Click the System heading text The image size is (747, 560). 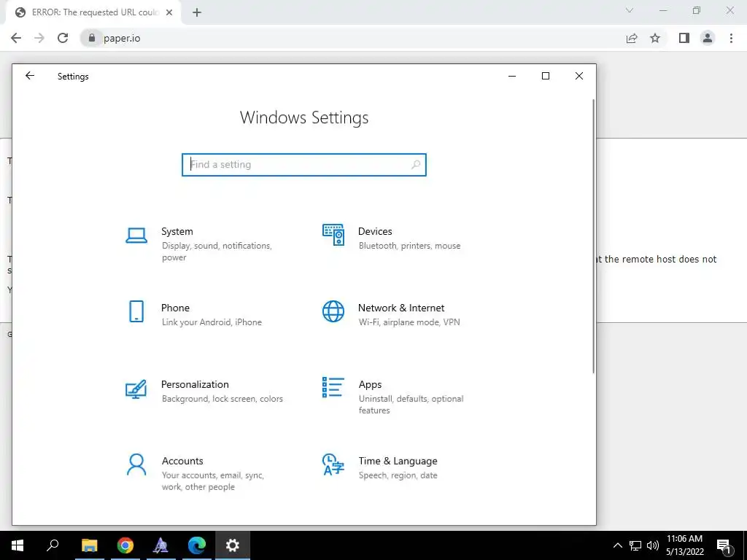click(x=177, y=231)
